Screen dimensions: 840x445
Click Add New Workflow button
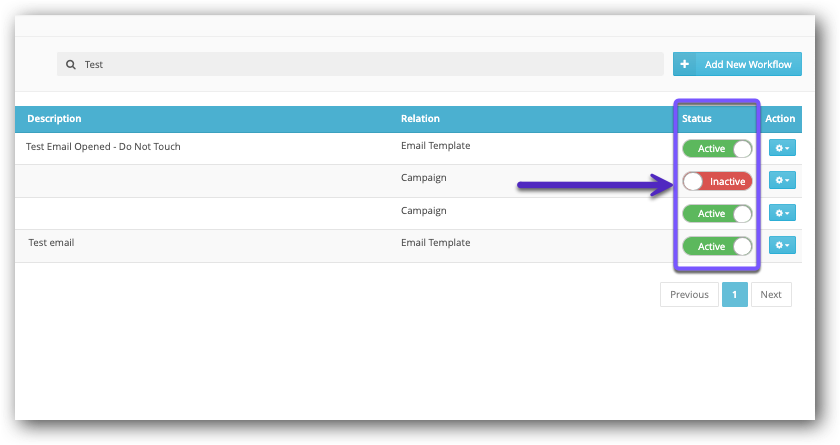[737, 64]
